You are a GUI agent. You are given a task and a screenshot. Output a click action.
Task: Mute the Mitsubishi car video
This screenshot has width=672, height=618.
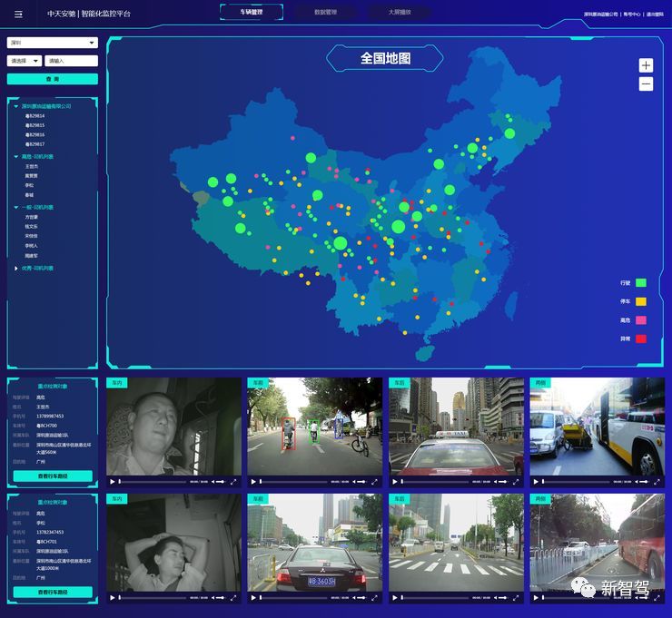click(x=354, y=598)
